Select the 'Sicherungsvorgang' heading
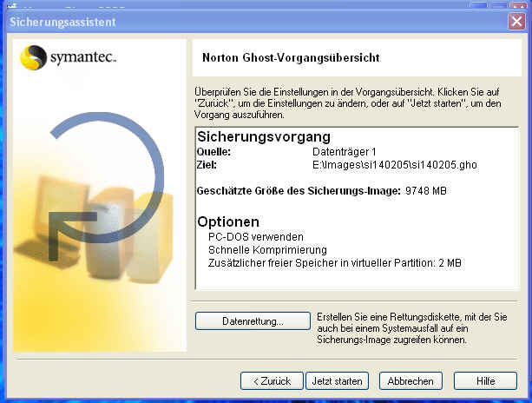Screen dimensions: 532x403 (x=264, y=136)
